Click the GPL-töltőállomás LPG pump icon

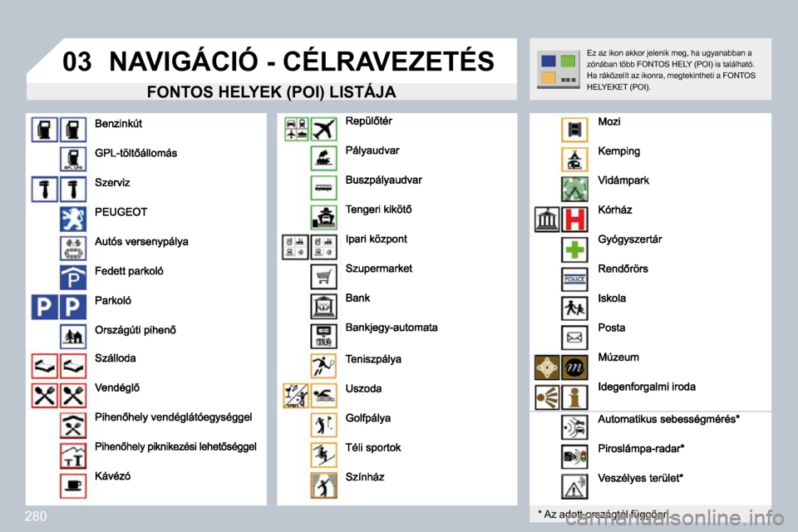(73, 159)
